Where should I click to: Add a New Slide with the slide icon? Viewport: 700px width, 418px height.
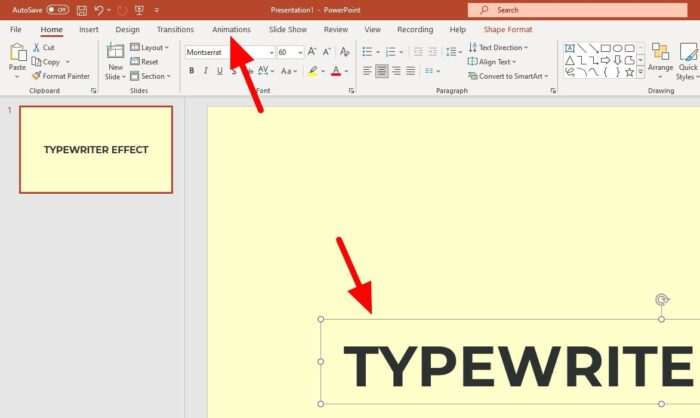[x=115, y=52]
